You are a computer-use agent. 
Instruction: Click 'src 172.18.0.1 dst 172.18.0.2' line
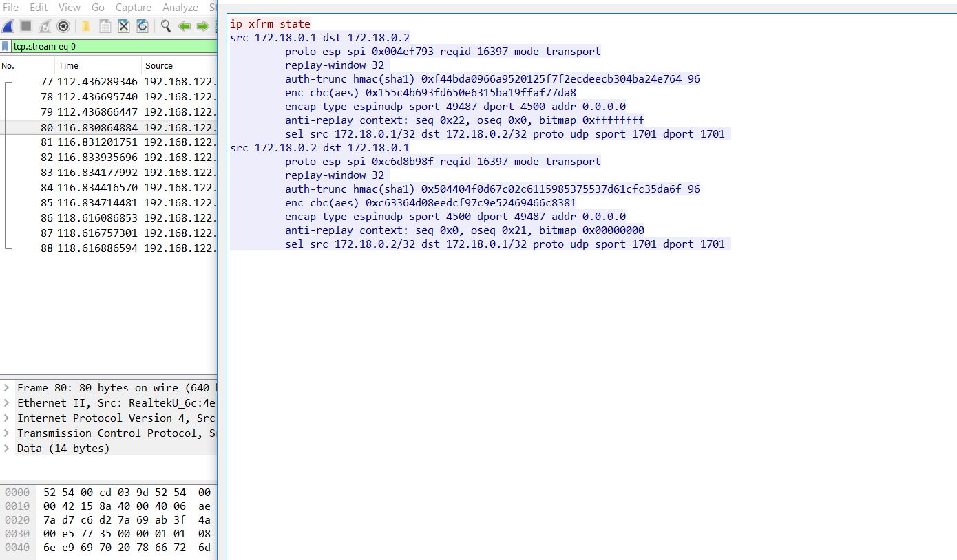coord(319,38)
